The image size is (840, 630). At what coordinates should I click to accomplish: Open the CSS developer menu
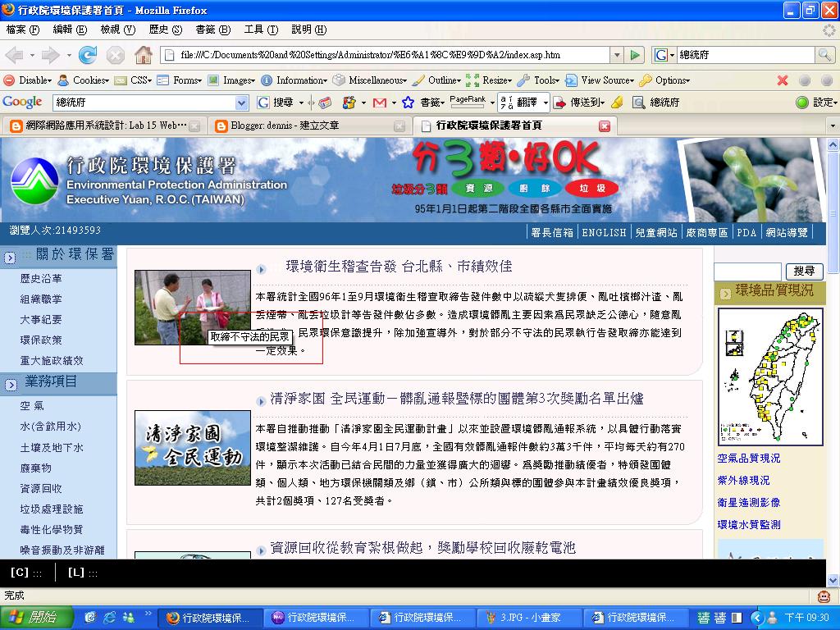click(134, 80)
